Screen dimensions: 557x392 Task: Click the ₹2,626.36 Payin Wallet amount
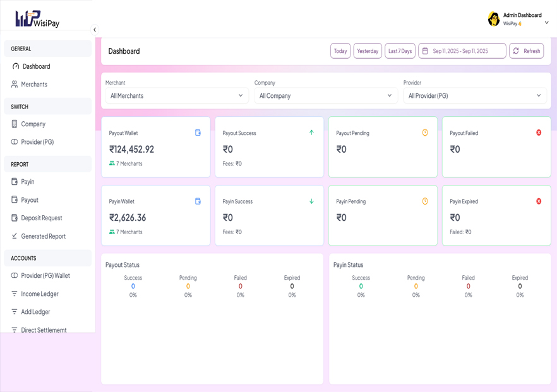[x=128, y=218]
